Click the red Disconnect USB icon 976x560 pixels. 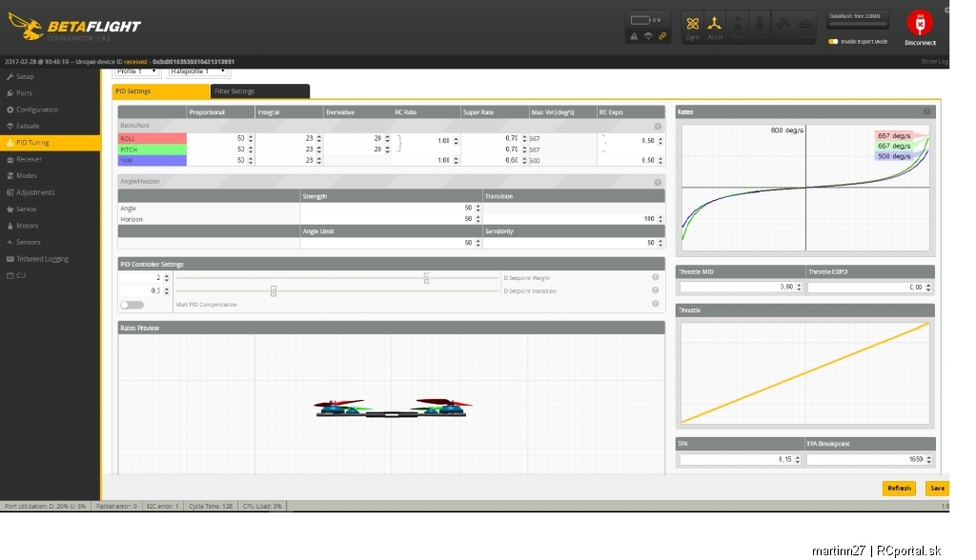click(920, 23)
